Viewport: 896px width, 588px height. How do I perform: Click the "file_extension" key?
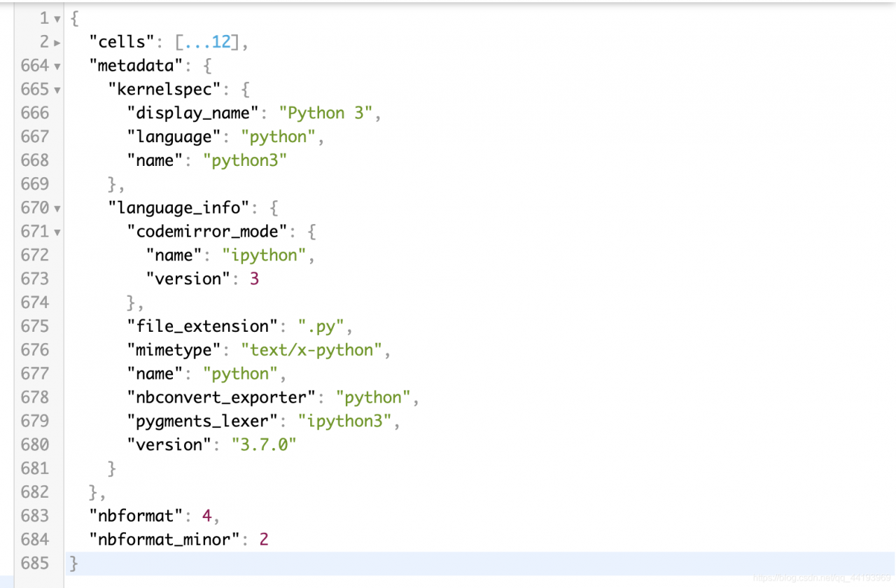coord(202,326)
